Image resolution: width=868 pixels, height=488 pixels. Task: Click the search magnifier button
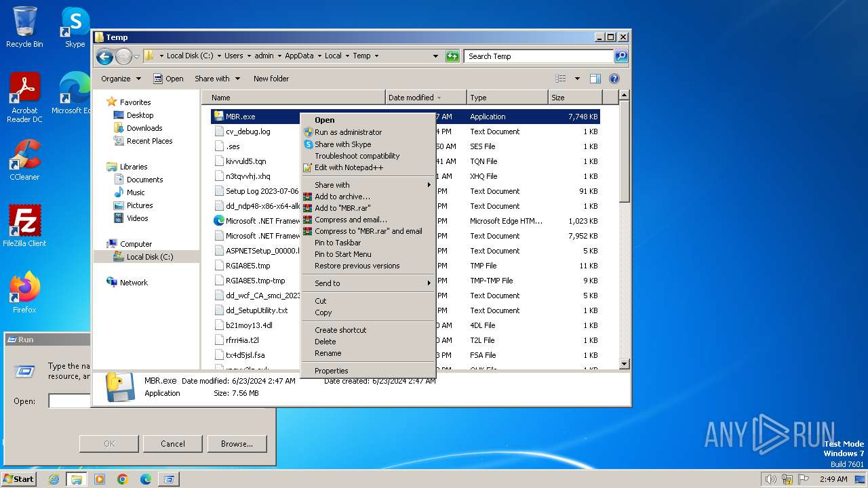tap(621, 56)
